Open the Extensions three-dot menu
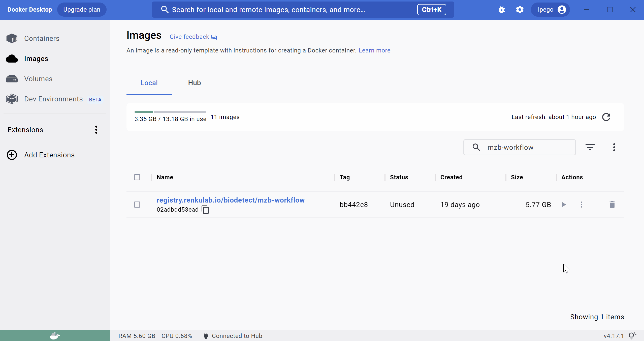Image resolution: width=644 pixels, height=341 pixels. coord(96,130)
